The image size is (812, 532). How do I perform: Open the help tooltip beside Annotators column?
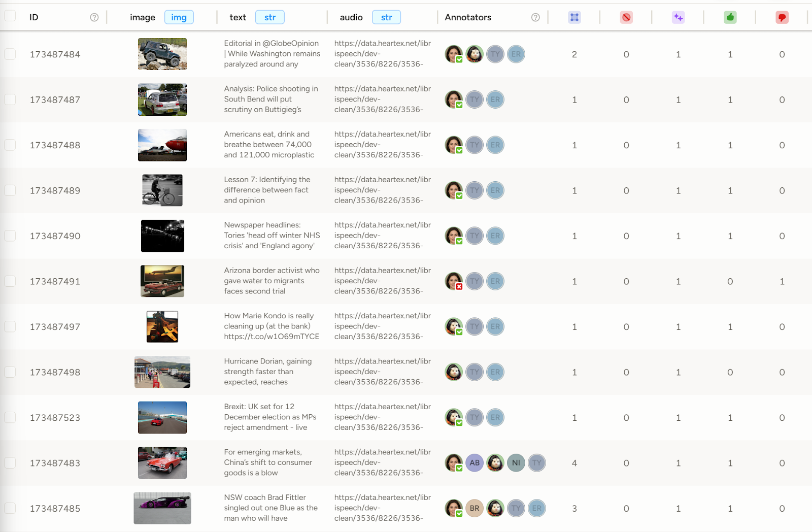tap(535, 17)
